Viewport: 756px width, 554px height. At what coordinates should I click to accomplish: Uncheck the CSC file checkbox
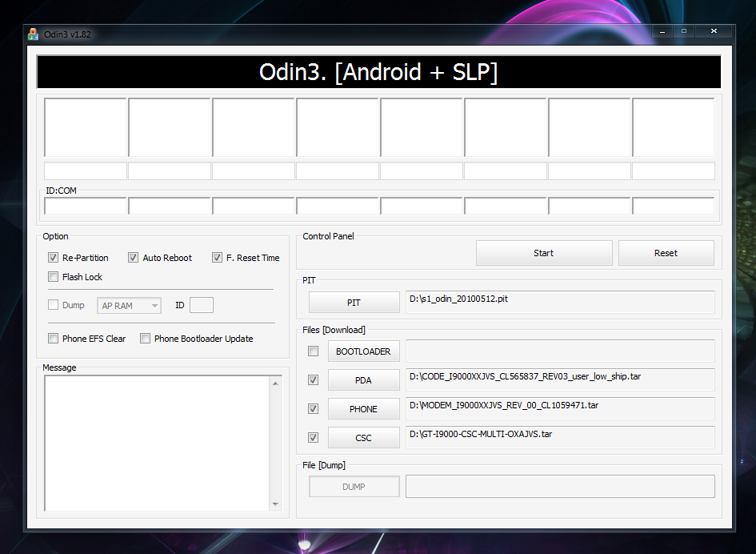point(314,438)
